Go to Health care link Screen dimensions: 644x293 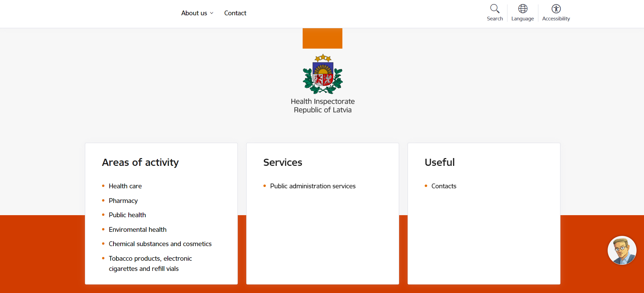click(125, 186)
